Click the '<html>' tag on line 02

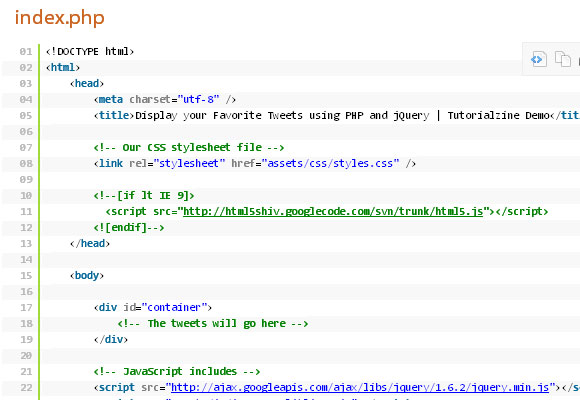coord(63,67)
